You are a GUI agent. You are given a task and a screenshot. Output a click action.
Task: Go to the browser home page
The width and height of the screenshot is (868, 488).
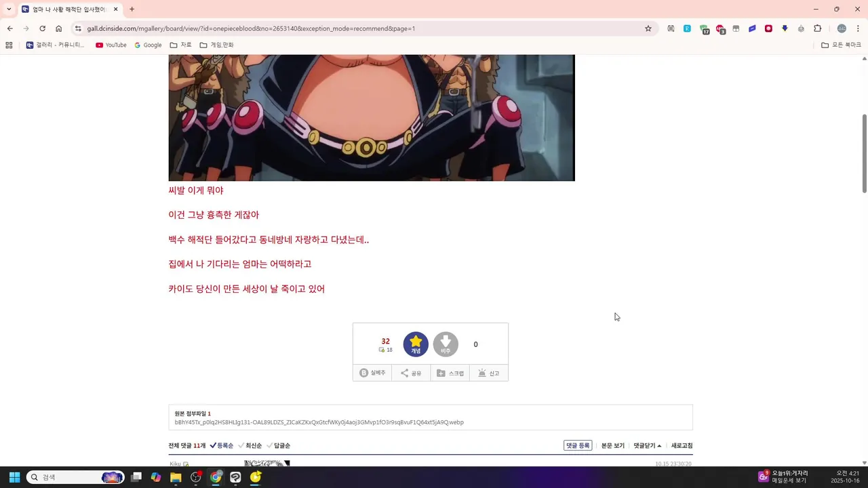click(x=59, y=28)
